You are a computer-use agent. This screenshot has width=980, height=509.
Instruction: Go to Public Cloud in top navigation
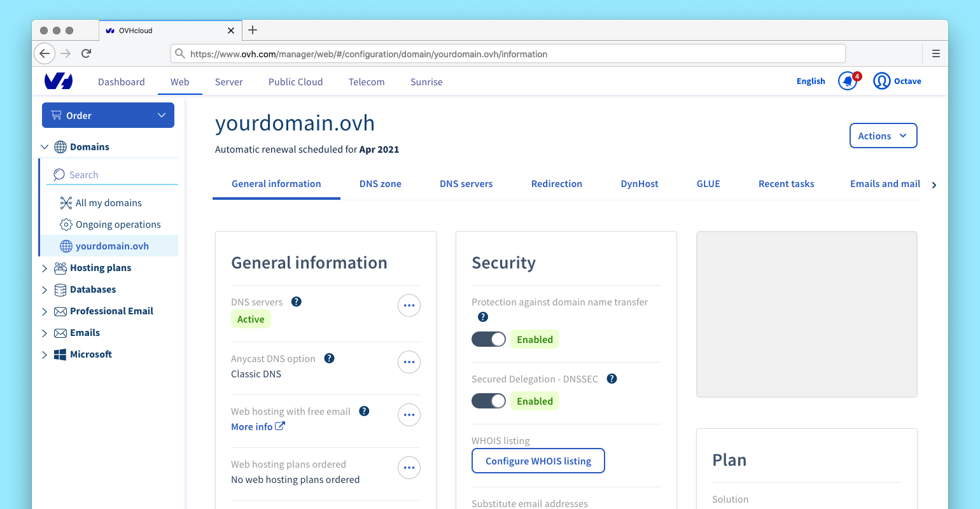click(x=296, y=81)
